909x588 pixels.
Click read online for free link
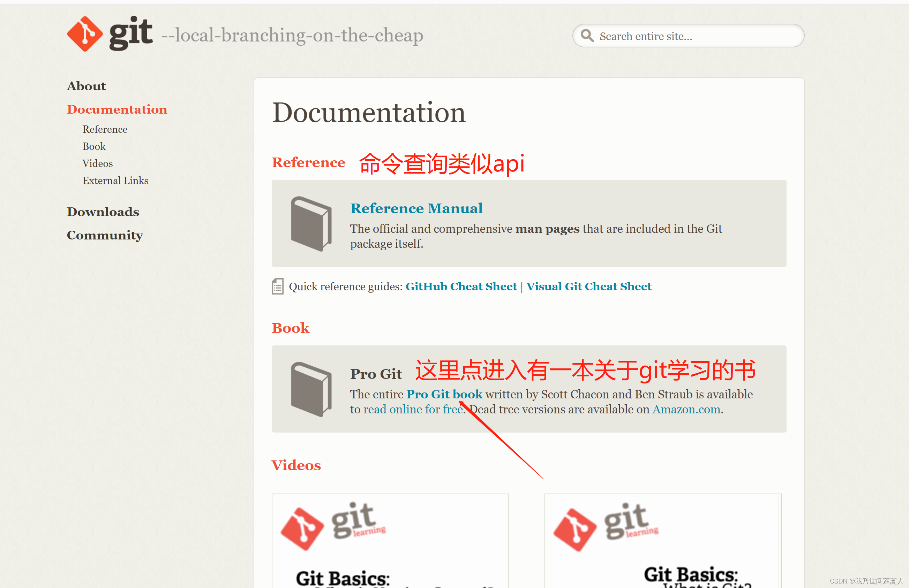pyautogui.click(x=413, y=410)
